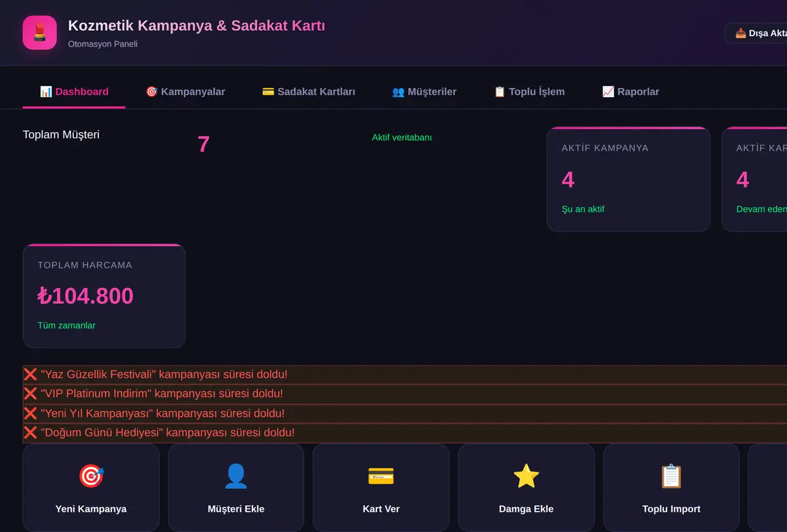
Task: Click the lipstick app logo icon
Action: click(x=39, y=32)
